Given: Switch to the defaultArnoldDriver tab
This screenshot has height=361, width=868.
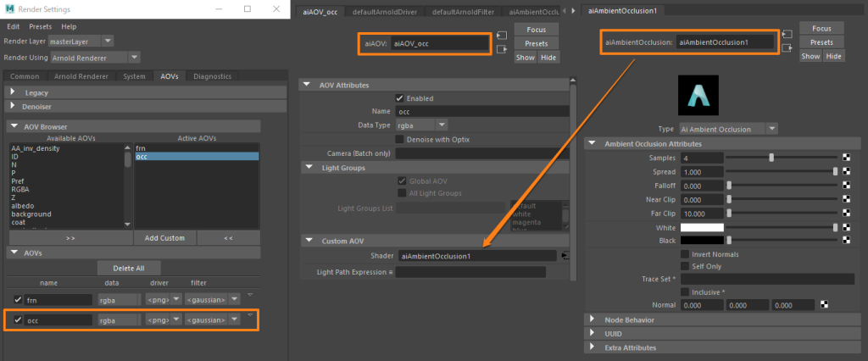Looking at the screenshot, I should click(384, 11).
